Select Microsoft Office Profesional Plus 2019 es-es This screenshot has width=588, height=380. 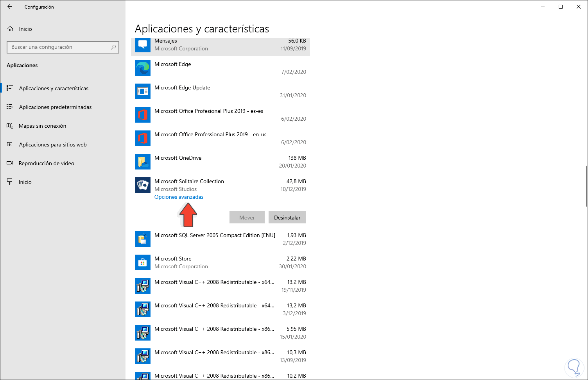(220, 115)
